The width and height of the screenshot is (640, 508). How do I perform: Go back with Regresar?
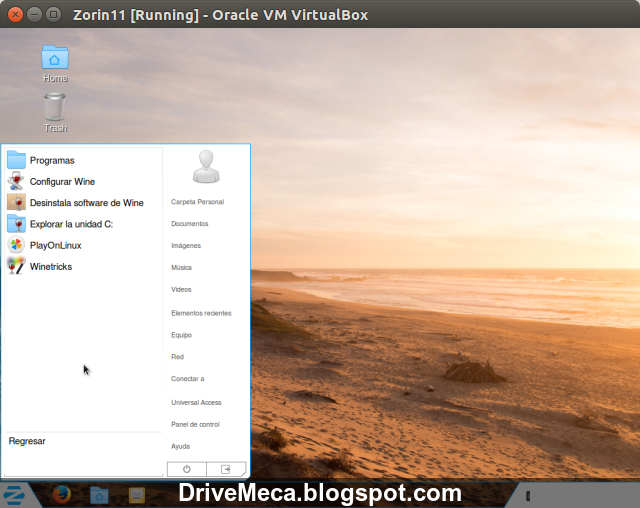tap(27, 441)
